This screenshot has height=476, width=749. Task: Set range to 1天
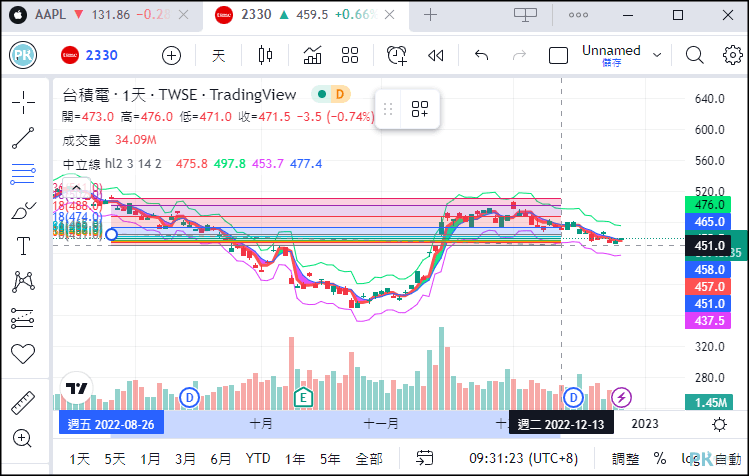click(79, 459)
